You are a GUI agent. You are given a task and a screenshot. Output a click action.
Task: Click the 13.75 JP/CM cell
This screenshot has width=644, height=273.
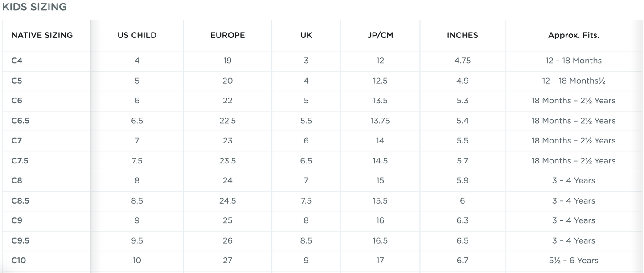point(380,121)
